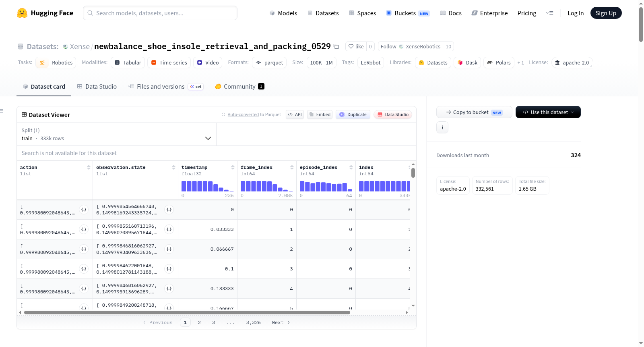The image size is (644, 347).
Task: Go to Models in the top navigation
Action: coord(283,13)
